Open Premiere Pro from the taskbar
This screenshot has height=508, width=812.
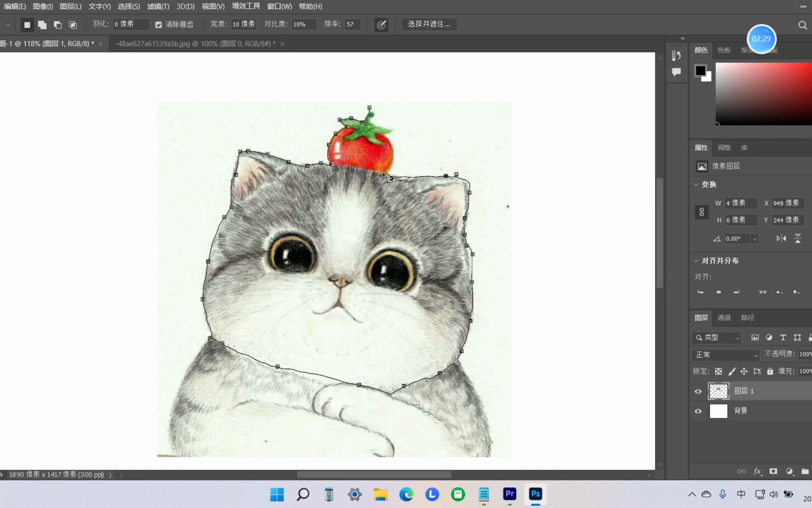pyautogui.click(x=510, y=494)
